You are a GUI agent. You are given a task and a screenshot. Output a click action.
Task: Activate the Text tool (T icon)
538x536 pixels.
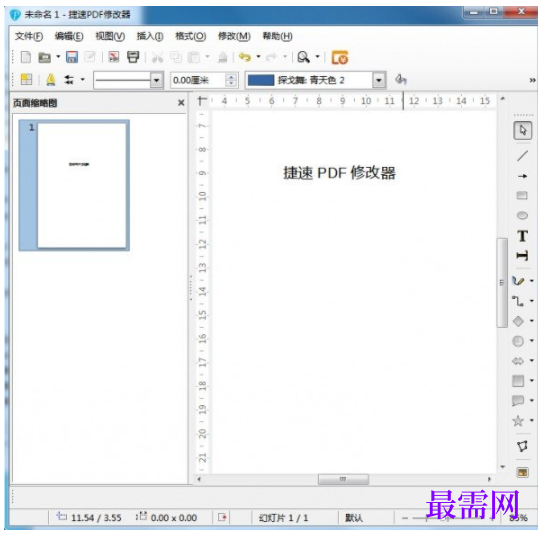(522, 236)
